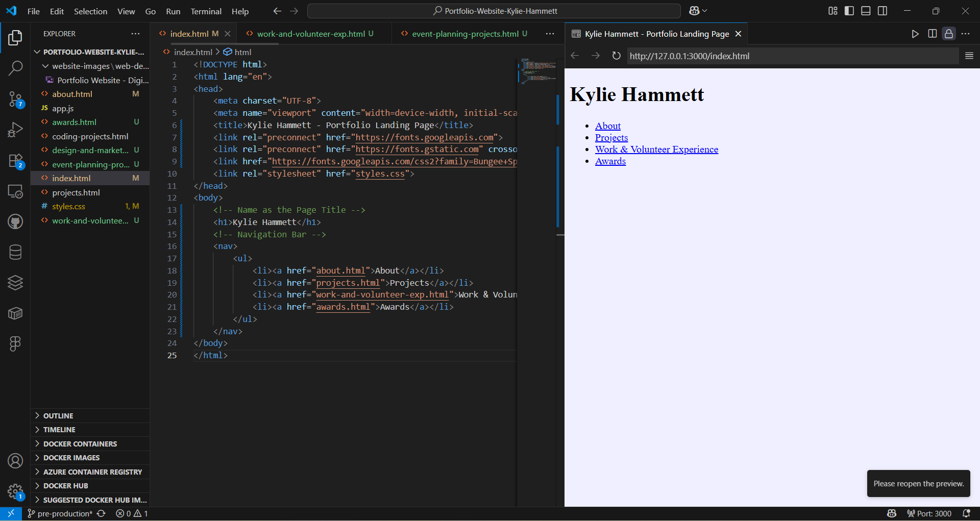Screen dimensions: 980x521
Task: Select the Kylie Hammett preview tab
Action: 656,34
